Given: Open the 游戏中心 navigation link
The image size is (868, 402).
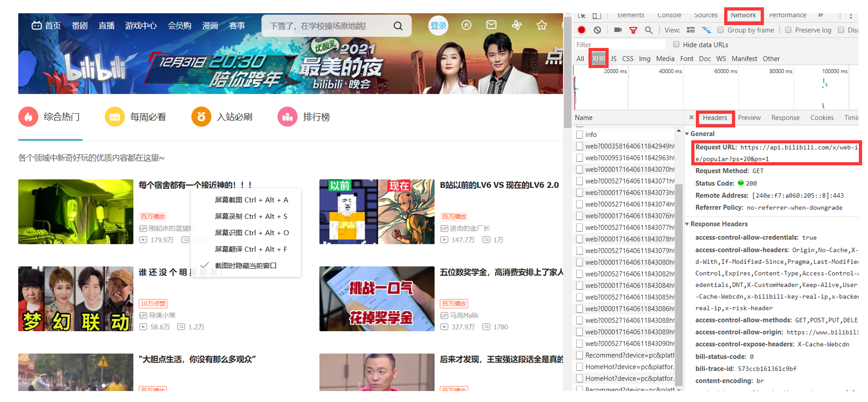Looking at the screenshot, I should 141,26.
